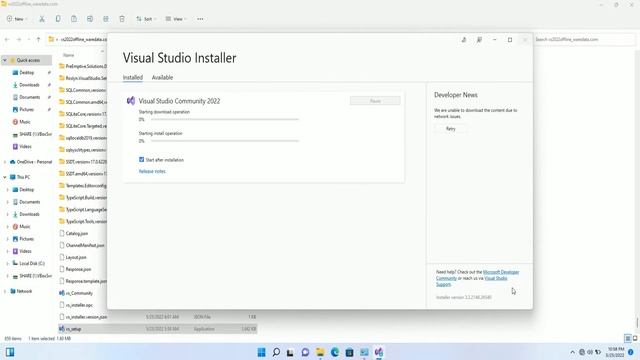Select the Response.json file
Viewport: 640px width, 360px height.
(x=78, y=269)
